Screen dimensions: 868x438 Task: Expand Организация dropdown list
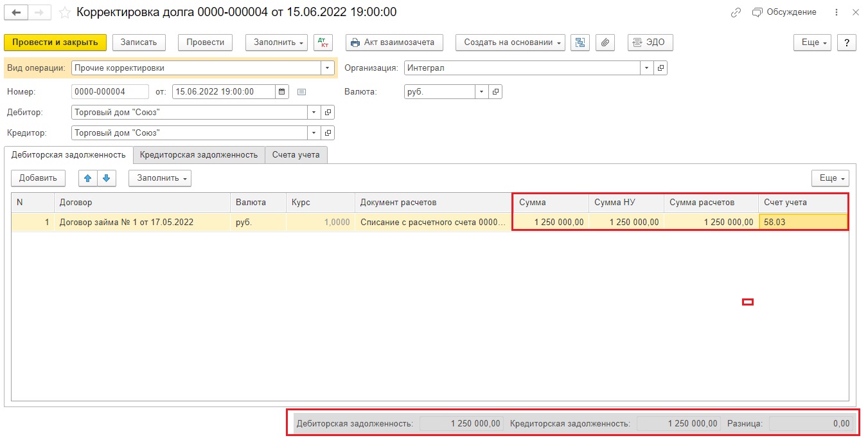coord(646,68)
